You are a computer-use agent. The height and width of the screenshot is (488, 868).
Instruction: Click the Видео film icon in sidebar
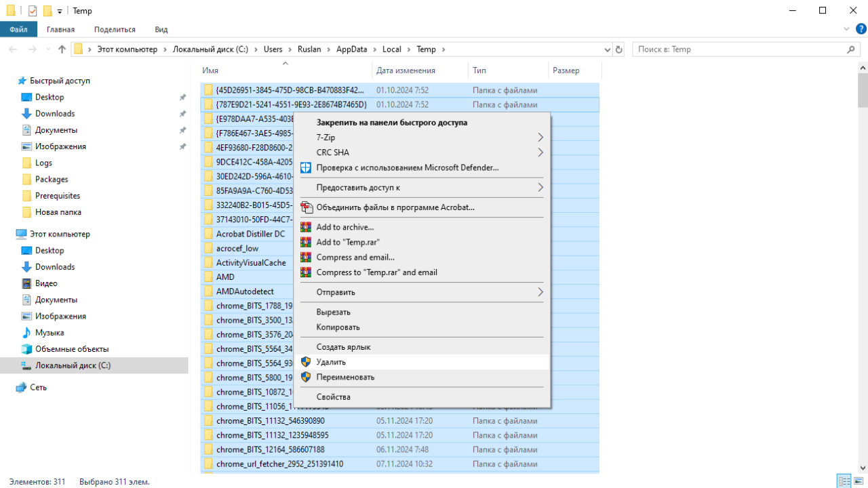[x=26, y=283]
